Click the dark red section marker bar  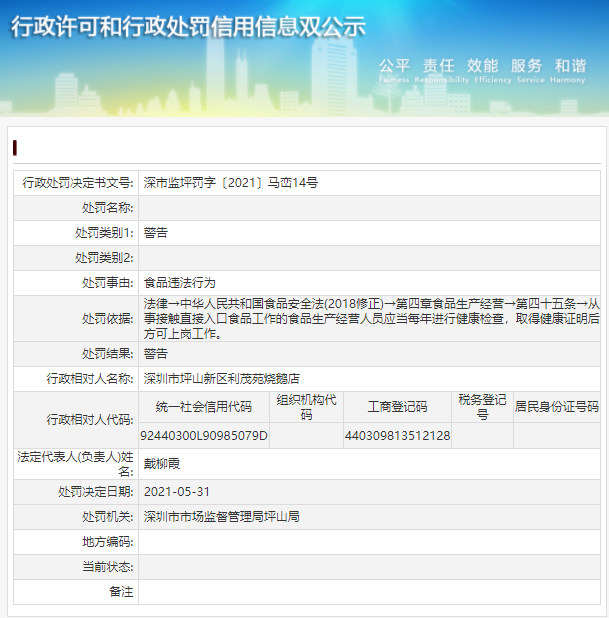tap(15, 148)
